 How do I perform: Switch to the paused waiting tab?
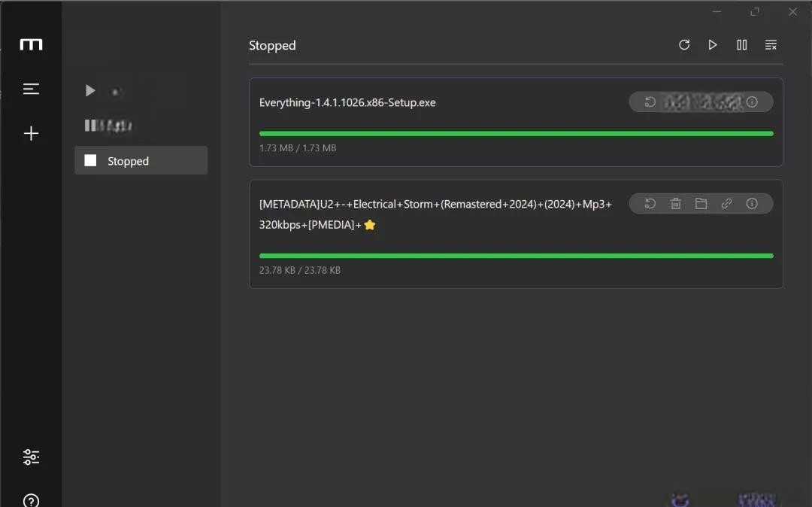141,126
